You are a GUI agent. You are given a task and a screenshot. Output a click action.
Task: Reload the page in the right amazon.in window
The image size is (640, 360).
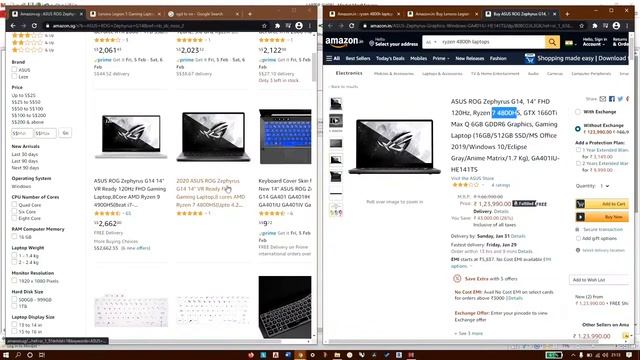pos(351,26)
